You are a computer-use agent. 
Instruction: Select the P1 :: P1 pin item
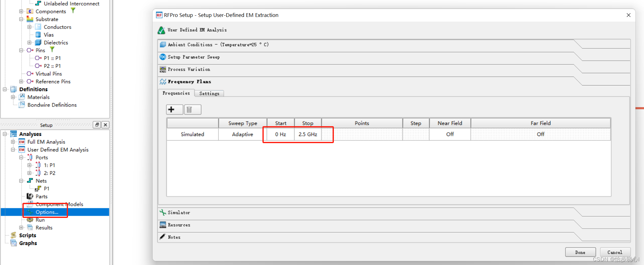point(52,58)
